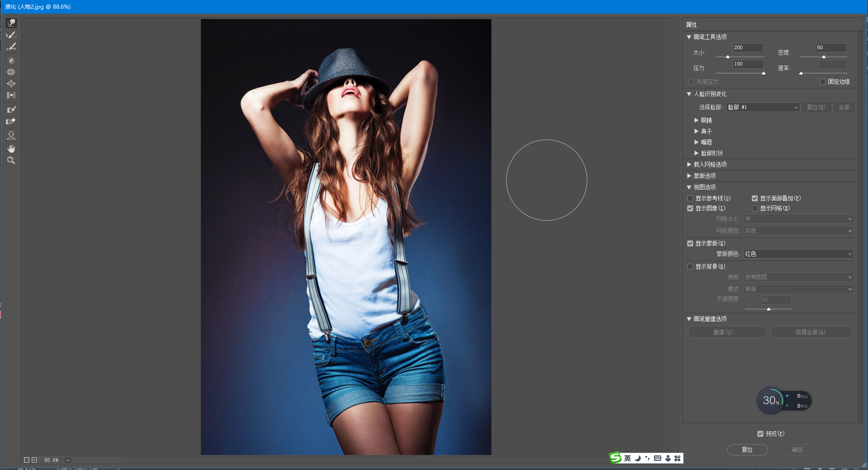Select the Twirl Clockwise tool
868x470 pixels.
click(x=11, y=61)
